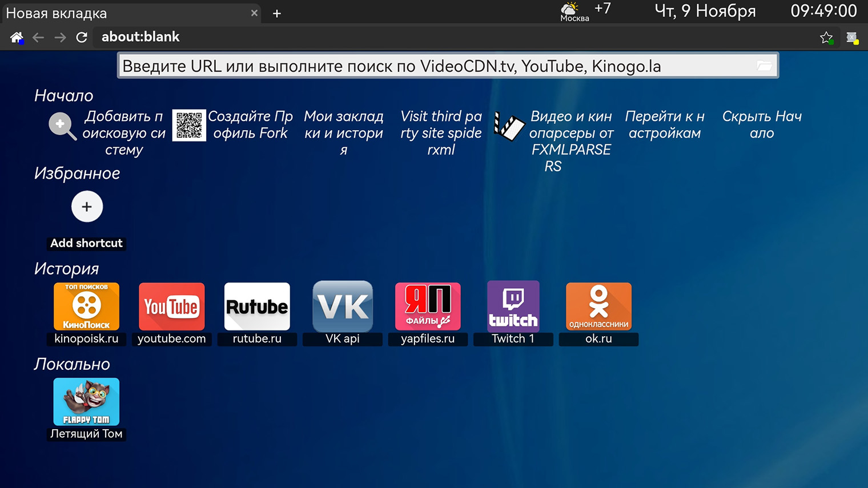Go to the home page icon

pos(17,38)
